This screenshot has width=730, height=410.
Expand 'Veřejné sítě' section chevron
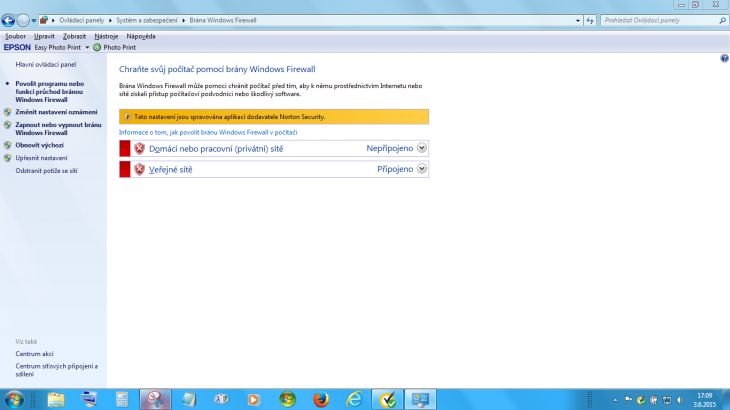[x=422, y=168]
